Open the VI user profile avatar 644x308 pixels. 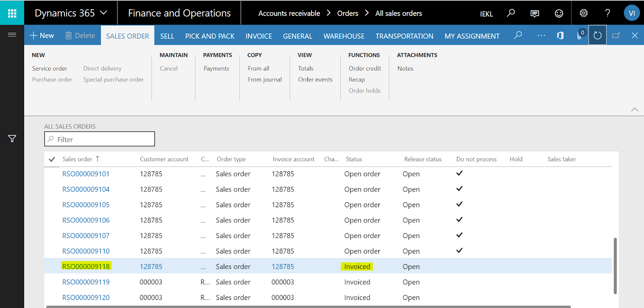click(x=632, y=13)
